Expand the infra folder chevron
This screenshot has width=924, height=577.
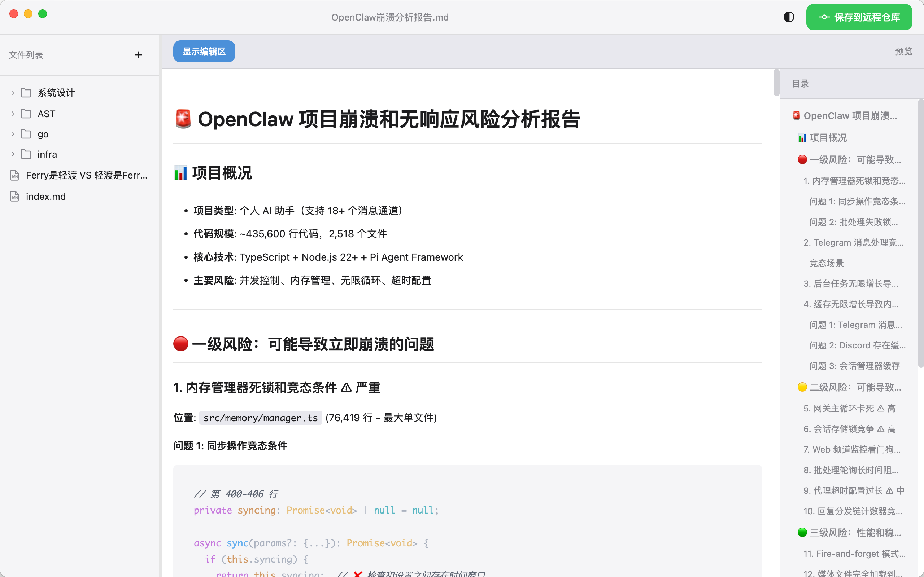[x=13, y=154]
